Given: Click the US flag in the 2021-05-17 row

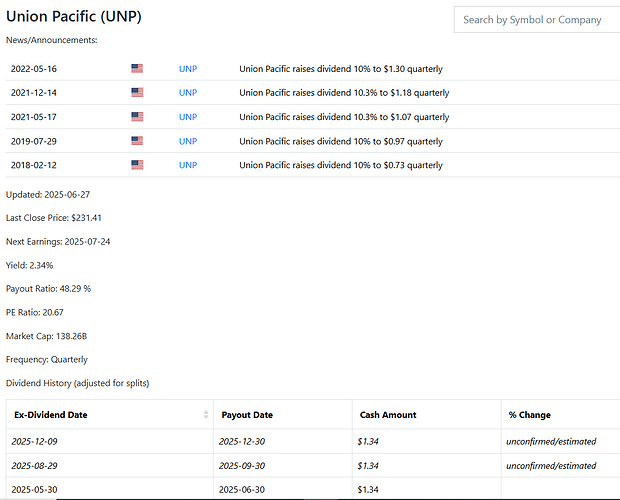Looking at the screenshot, I should [x=137, y=117].
